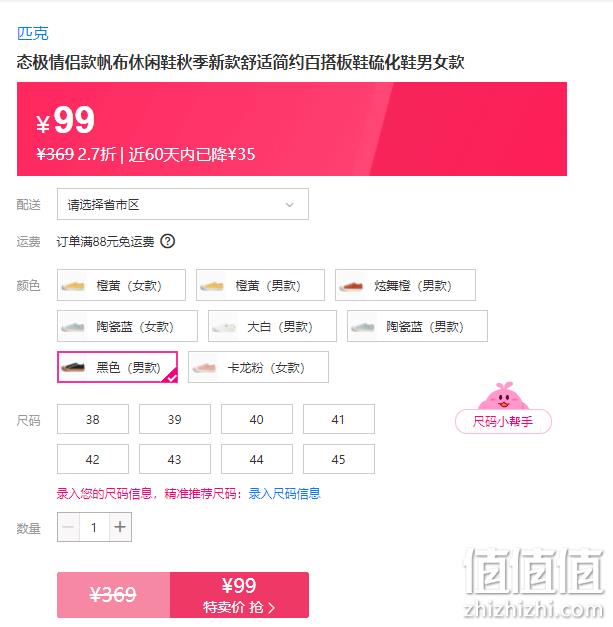Choose the 陶瓷蓝（女款）color option
Viewport: 613px width, 627px height.
click(x=127, y=326)
